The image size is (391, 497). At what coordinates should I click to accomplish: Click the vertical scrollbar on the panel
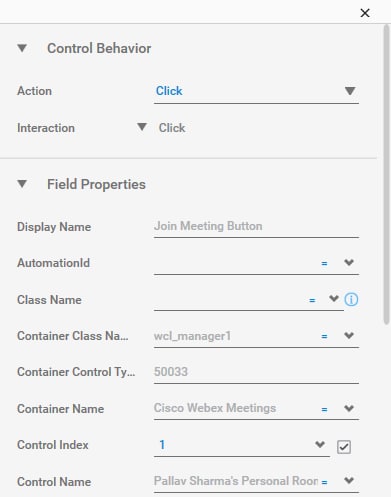coord(386,173)
